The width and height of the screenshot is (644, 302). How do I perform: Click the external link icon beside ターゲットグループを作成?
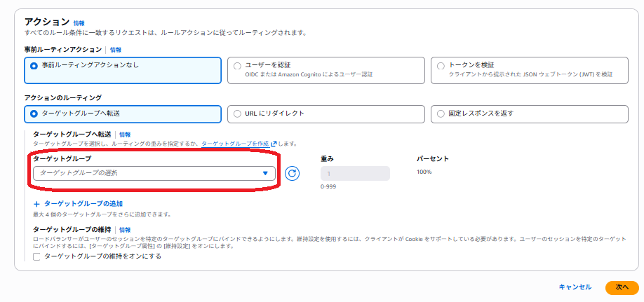pos(274,144)
